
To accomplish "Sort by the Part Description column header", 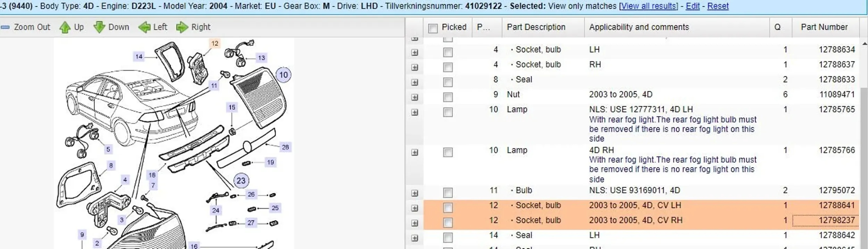I will click(x=536, y=27).
